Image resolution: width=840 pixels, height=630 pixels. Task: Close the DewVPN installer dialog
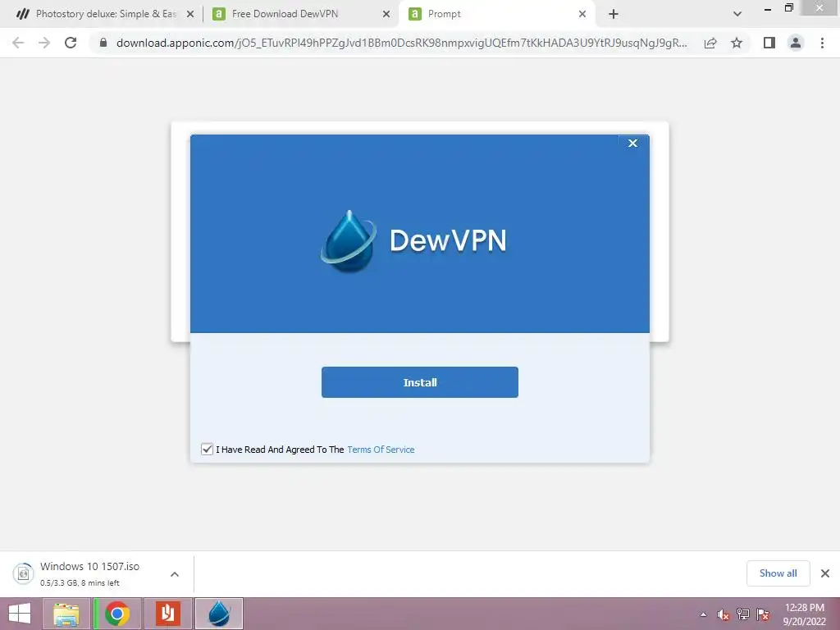632,143
